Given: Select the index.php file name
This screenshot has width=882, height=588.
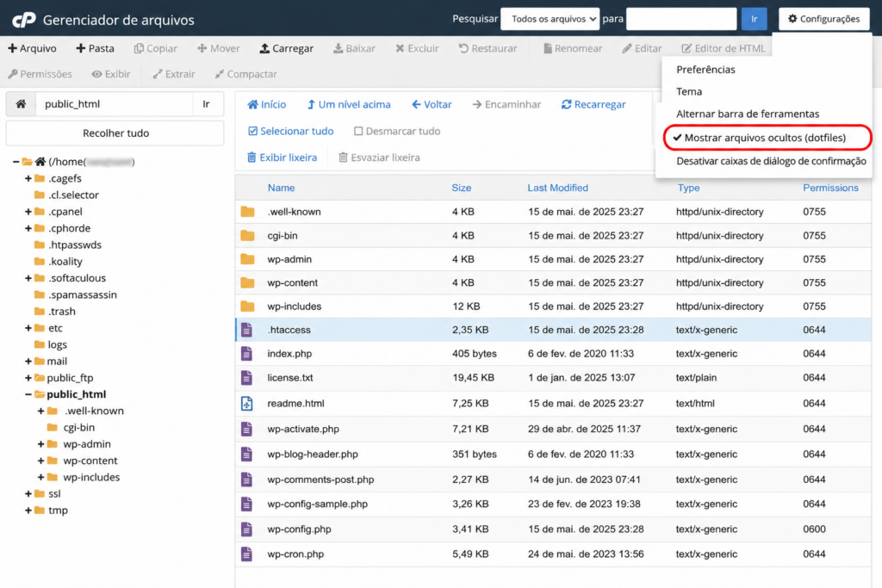Looking at the screenshot, I should pyautogui.click(x=289, y=354).
